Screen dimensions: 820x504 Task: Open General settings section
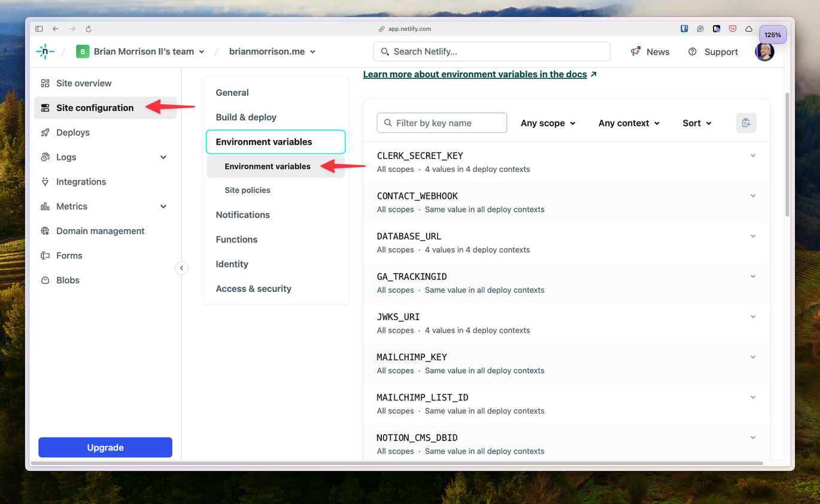pos(232,93)
